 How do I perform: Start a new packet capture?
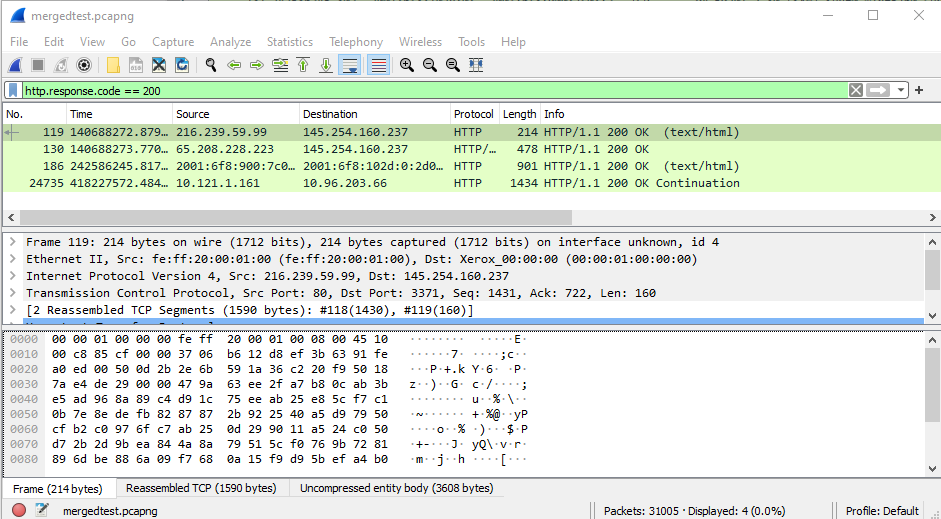point(15,65)
